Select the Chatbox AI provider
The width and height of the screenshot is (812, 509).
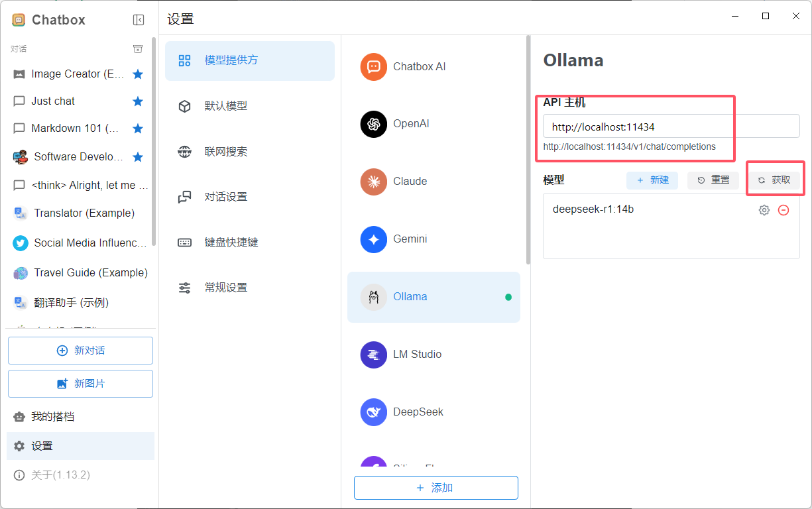(x=434, y=67)
